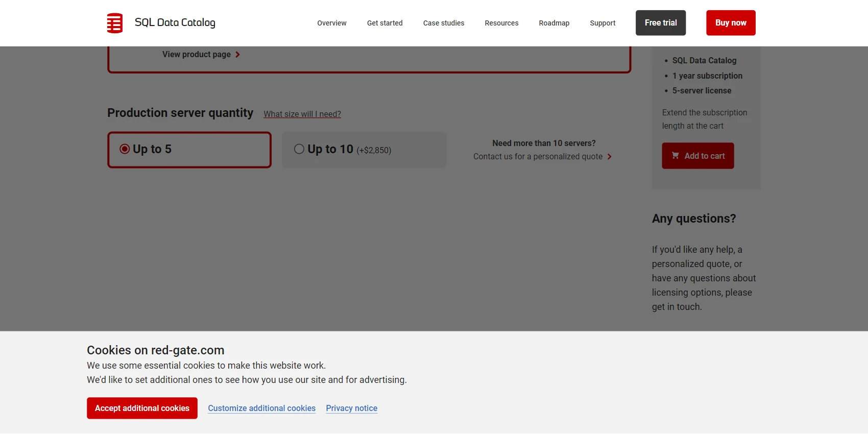The width and height of the screenshot is (868, 434).
Task: Click the Cookies on red-gate.com heading
Action: click(156, 350)
